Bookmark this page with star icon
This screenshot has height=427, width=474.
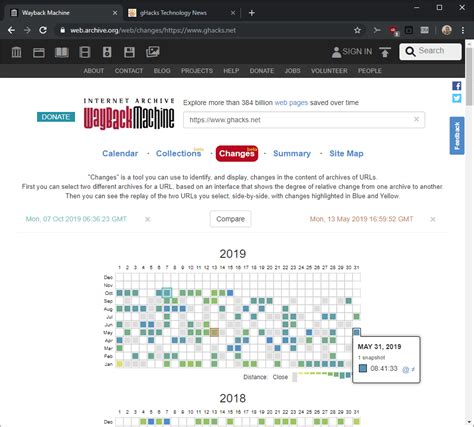click(357, 30)
